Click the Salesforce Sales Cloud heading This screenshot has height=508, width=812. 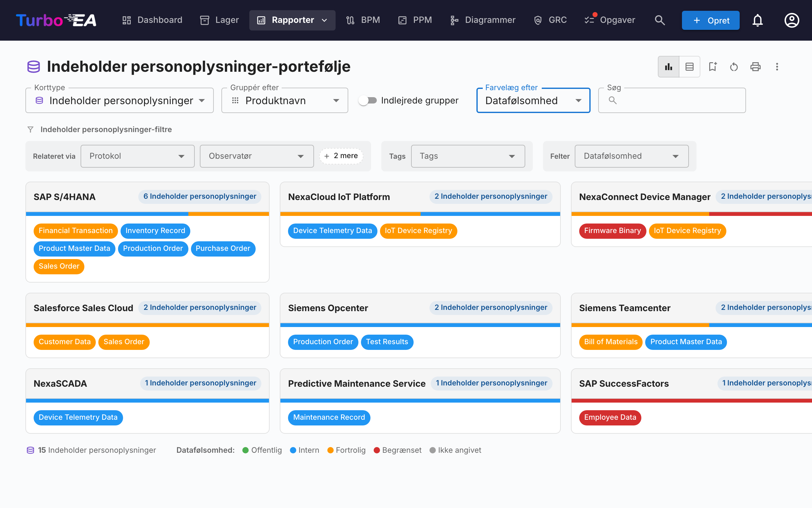tap(83, 308)
